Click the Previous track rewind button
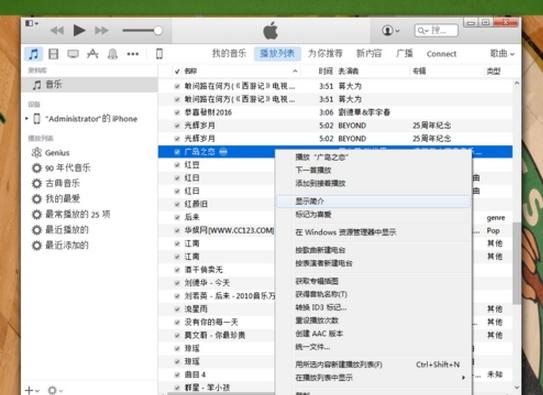543x395 pixels. [x=57, y=31]
